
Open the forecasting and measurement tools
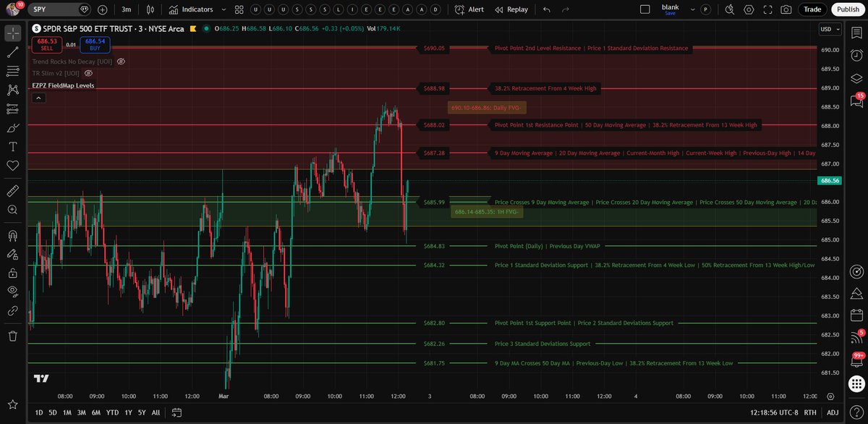click(x=12, y=109)
